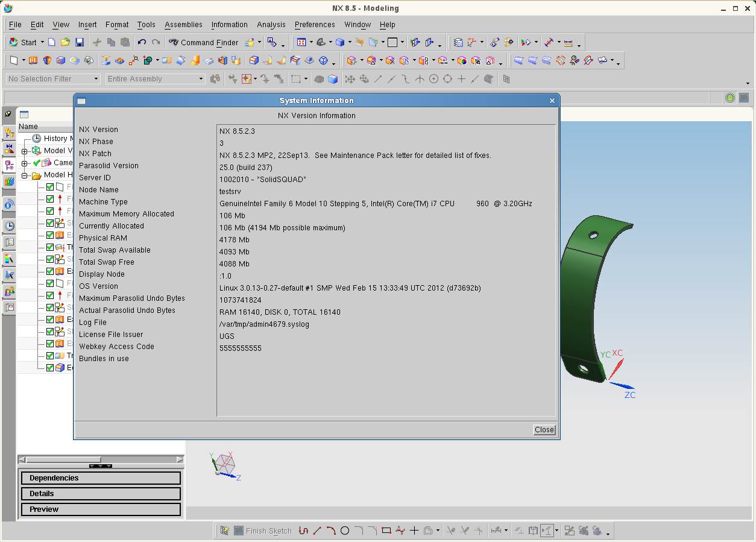Expand the Details panel
This screenshot has height=542, width=756.
coord(101,494)
